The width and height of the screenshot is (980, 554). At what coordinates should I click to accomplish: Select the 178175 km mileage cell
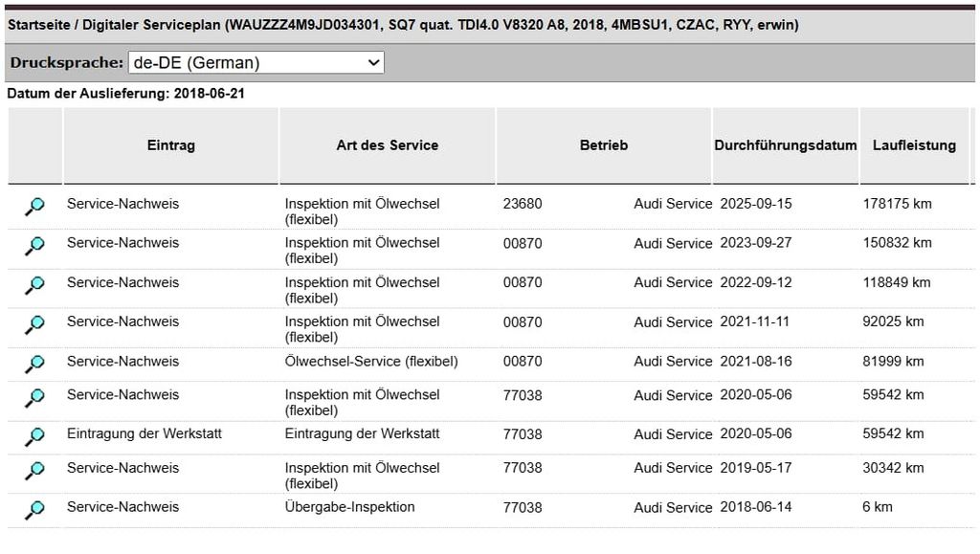(897, 204)
